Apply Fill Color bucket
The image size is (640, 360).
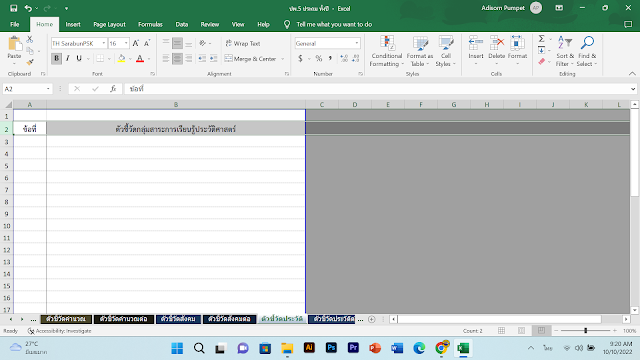121,58
